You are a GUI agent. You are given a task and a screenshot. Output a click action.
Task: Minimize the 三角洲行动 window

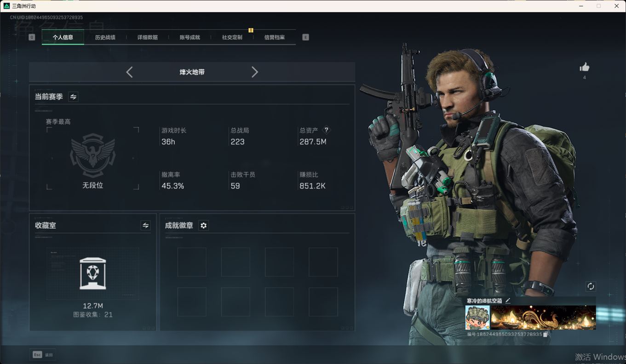580,6
